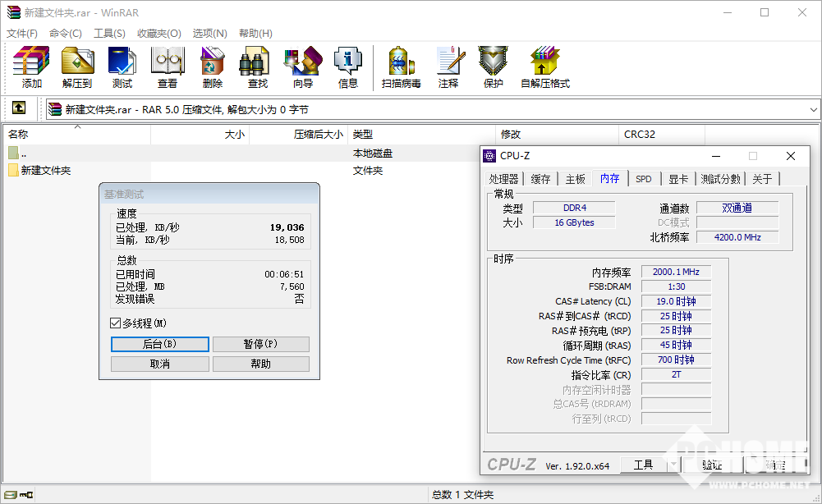Sort file list by 名称 column header

pos(18,135)
